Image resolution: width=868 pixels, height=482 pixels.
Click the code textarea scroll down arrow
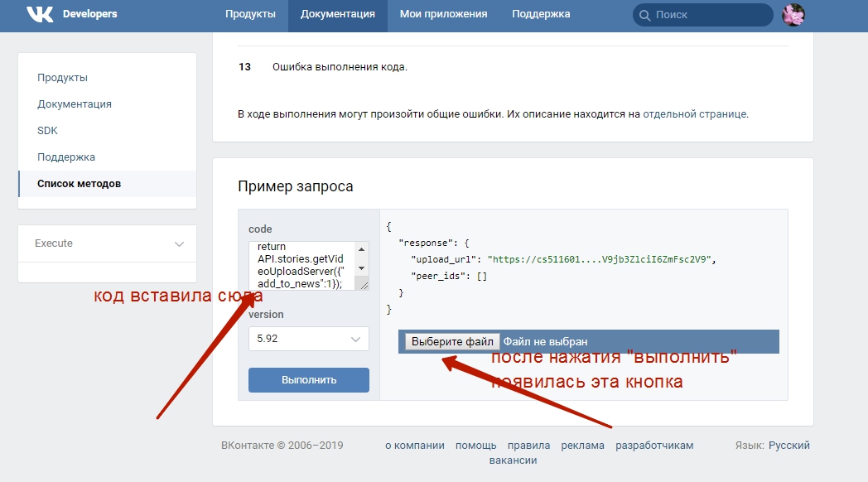pyautogui.click(x=361, y=268)
